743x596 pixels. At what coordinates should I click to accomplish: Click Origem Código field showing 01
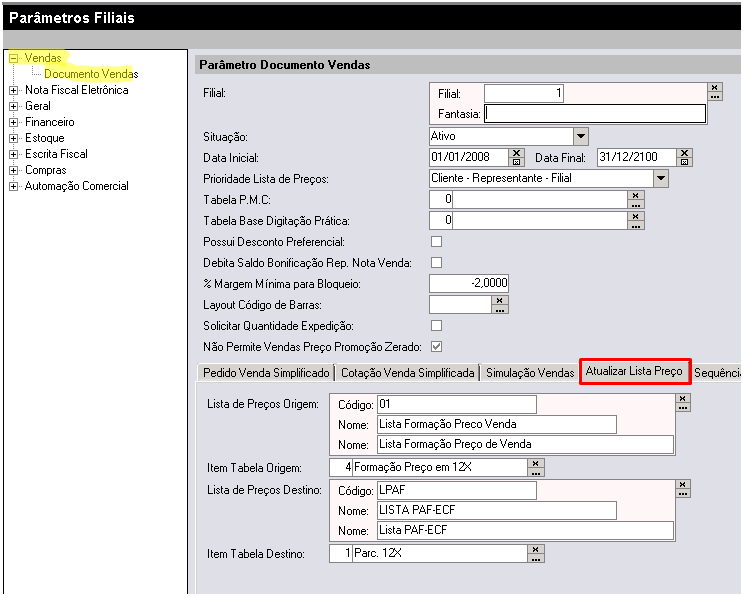pyautogui.click(x=457, y=404)
